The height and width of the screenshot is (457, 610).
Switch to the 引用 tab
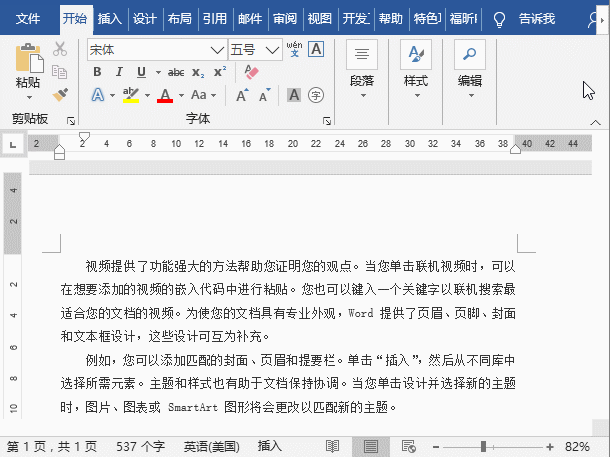214,18
